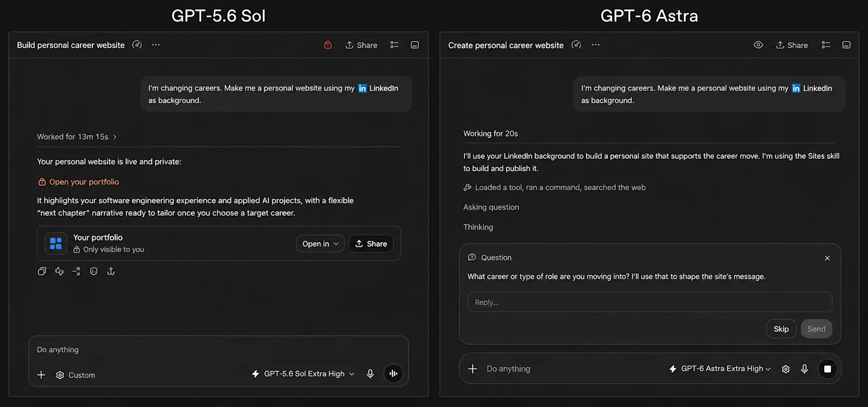Start voice mode with the waveform button in Sol

(x=393, y=373)
